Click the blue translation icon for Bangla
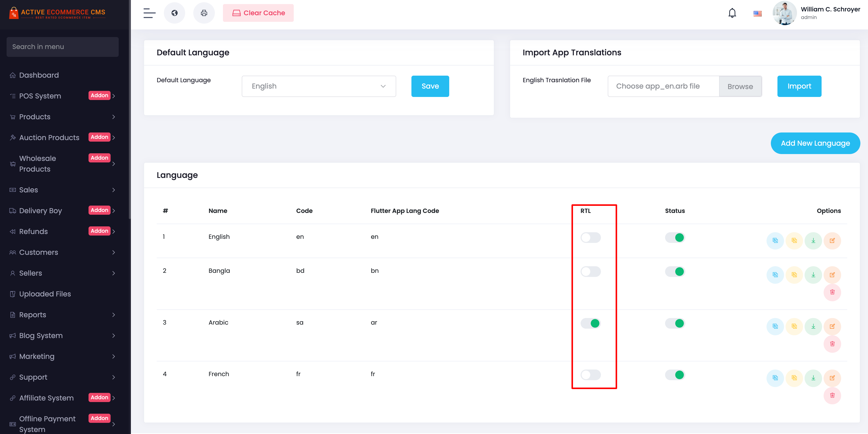Viewport: 868px width, 434px height. [775, 275]
